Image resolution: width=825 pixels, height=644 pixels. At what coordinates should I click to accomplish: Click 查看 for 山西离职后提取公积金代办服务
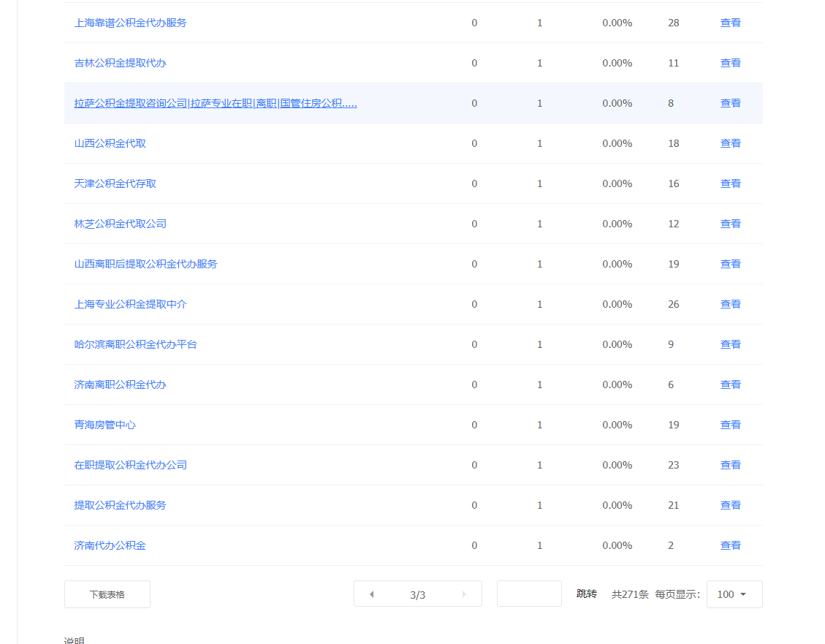[730, 264]
